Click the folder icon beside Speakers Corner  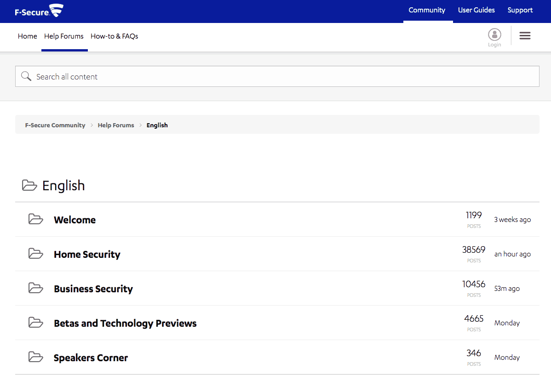35,357
